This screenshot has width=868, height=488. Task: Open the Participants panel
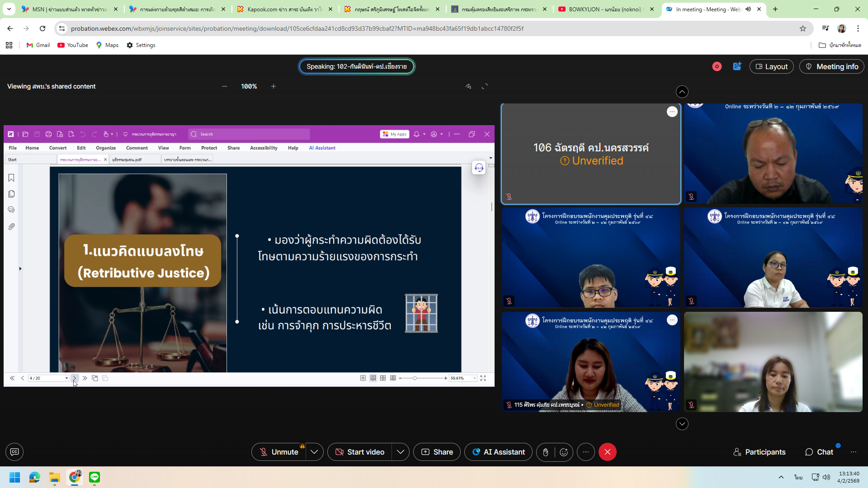(759, 452)
